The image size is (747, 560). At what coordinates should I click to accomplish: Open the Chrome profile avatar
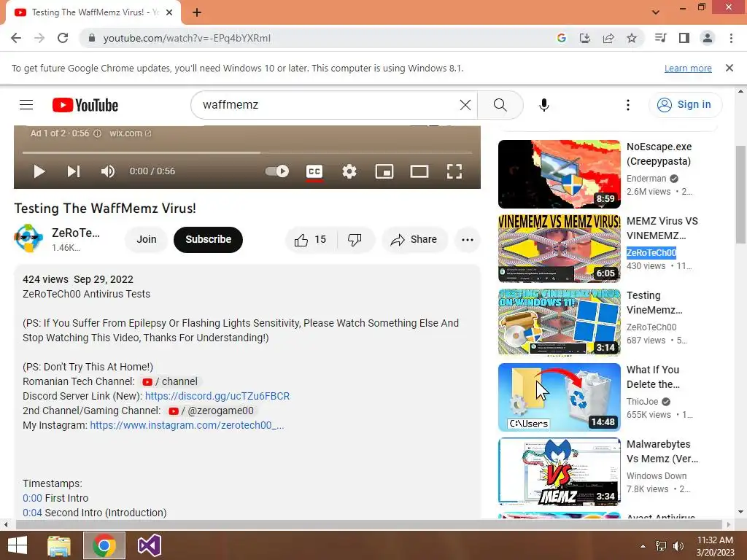(x=708, y=38)
